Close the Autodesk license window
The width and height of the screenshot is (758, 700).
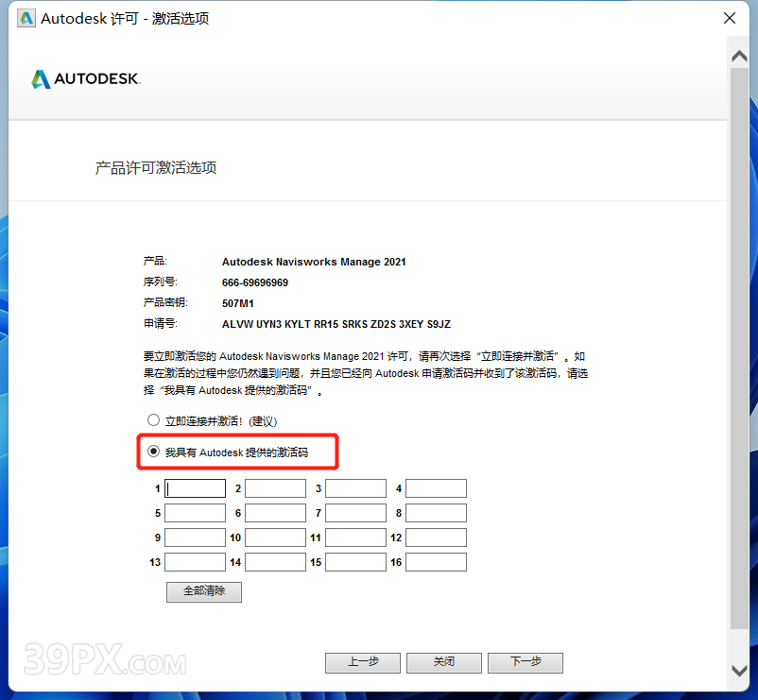pos(730,18)
